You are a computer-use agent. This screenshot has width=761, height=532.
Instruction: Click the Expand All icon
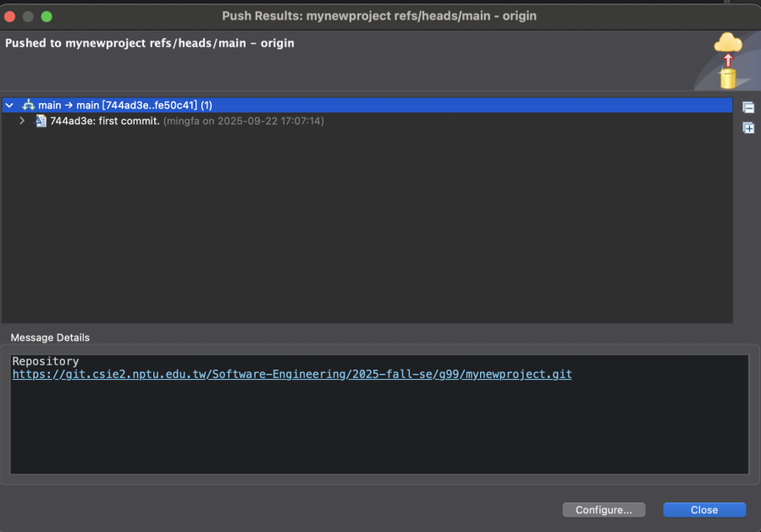pyautogui.click(x=748, y=128)
